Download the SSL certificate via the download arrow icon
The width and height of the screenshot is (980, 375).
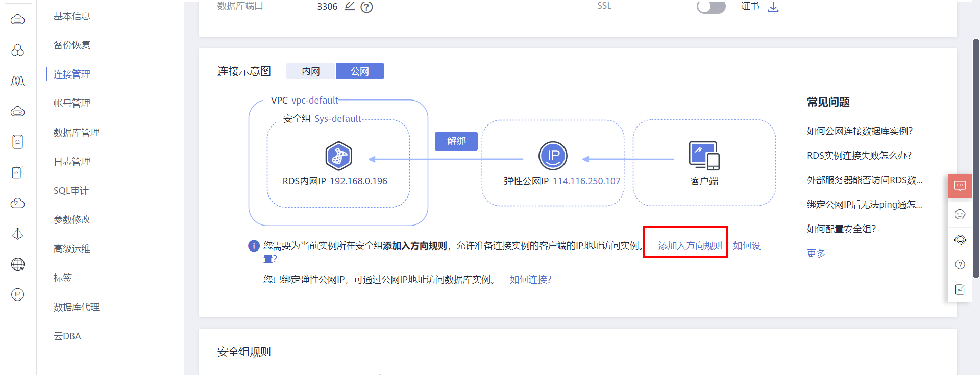(x=773, y=7)
